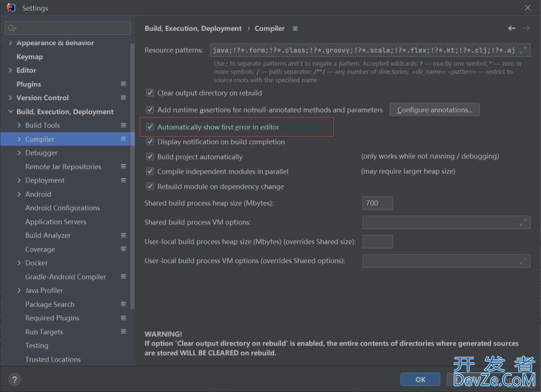The height and width of the screenshot is (392, 541).
Task: Click project-level icon on Version Control row
Action: coord(124,97)
